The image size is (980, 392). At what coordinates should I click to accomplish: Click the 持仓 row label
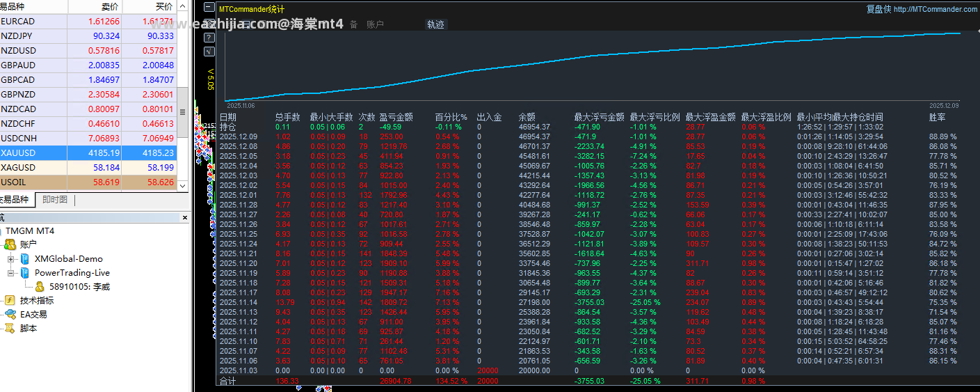228,127
